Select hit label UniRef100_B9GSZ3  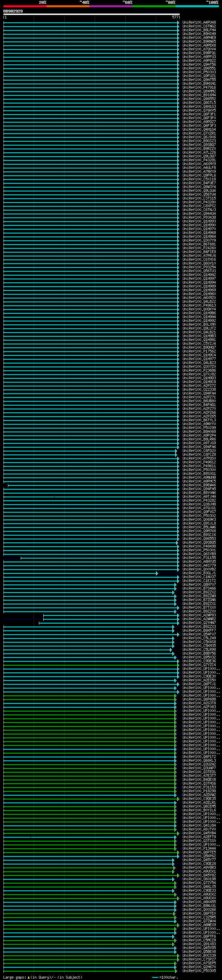tap(199, 141)
